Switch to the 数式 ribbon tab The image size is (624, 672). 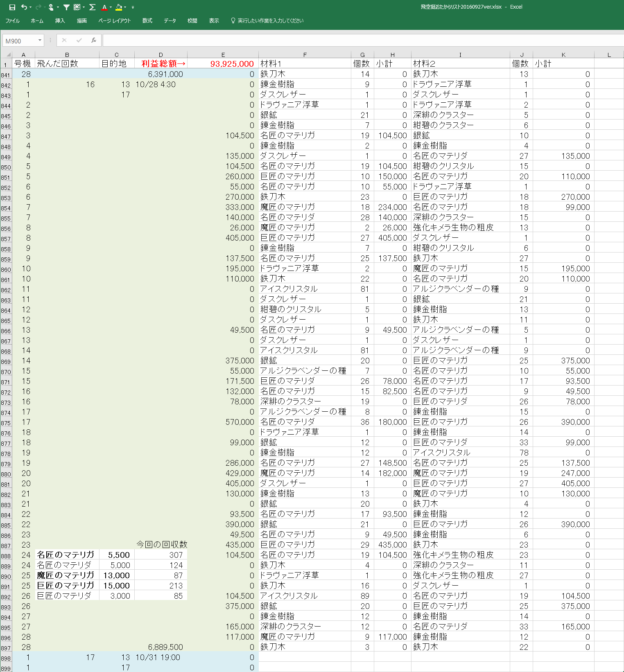click(147, 20)
